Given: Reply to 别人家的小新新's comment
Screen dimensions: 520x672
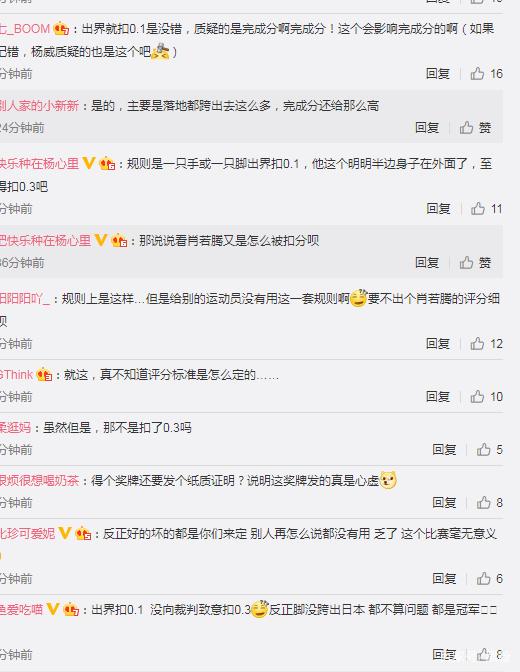Looking at the screenshot, I should [427, 128].
